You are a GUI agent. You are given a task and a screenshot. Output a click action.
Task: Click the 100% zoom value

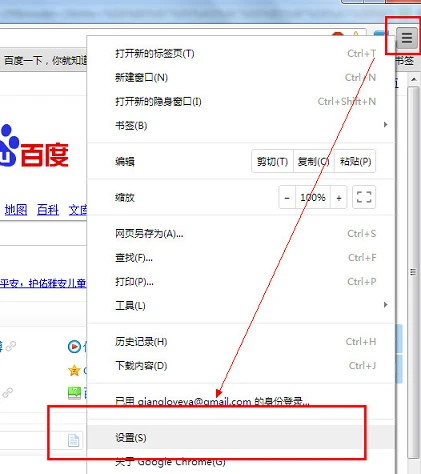(313, 198)
